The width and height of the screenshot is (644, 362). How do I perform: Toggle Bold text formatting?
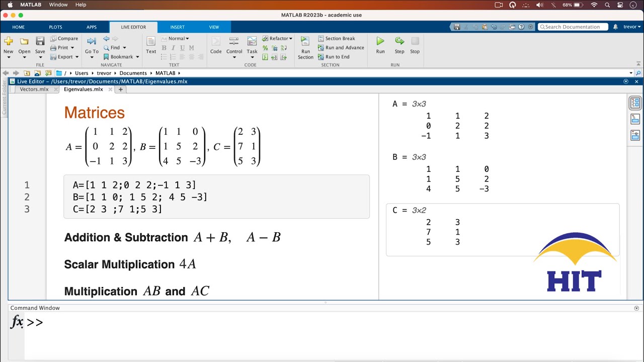[x=164, y=48]
